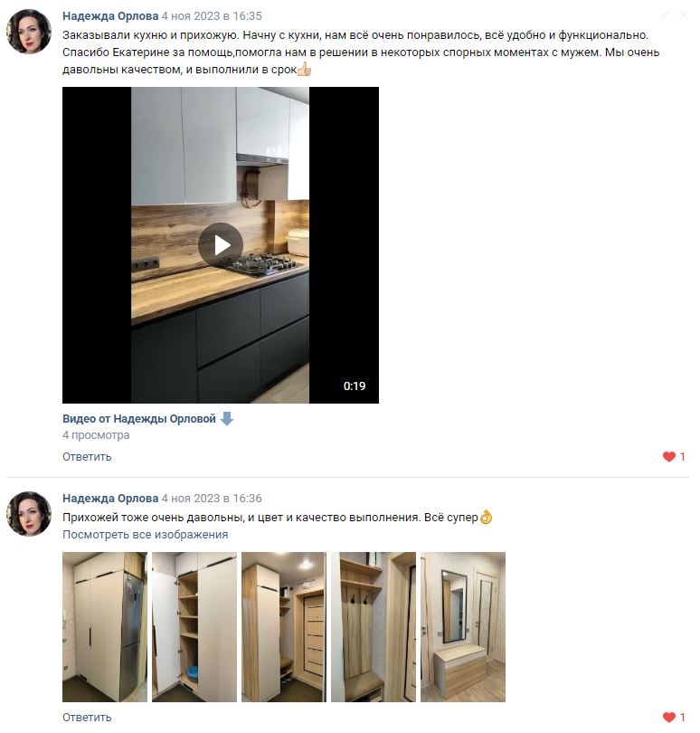Play the kitchen video
The width and height of the screenshot is (700, 733).
[x=221, y=245]
